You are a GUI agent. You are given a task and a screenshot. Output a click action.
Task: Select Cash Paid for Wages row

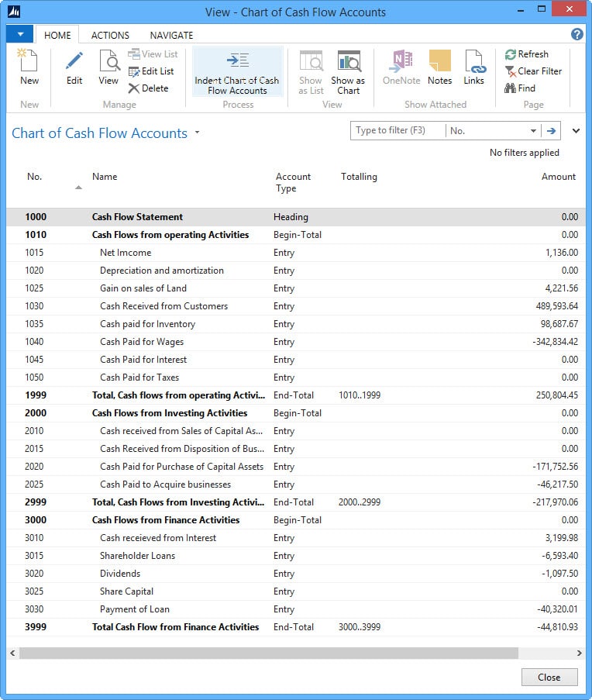point(296,342)
